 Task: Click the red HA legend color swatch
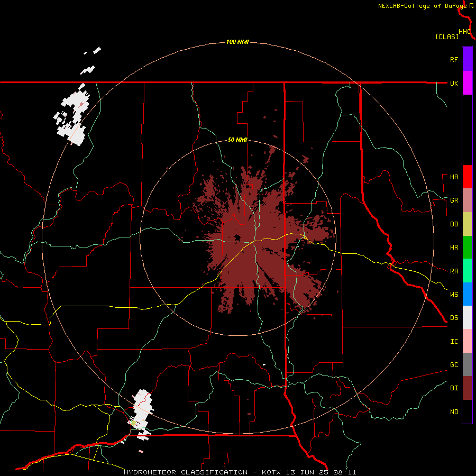tap(467, 177)
